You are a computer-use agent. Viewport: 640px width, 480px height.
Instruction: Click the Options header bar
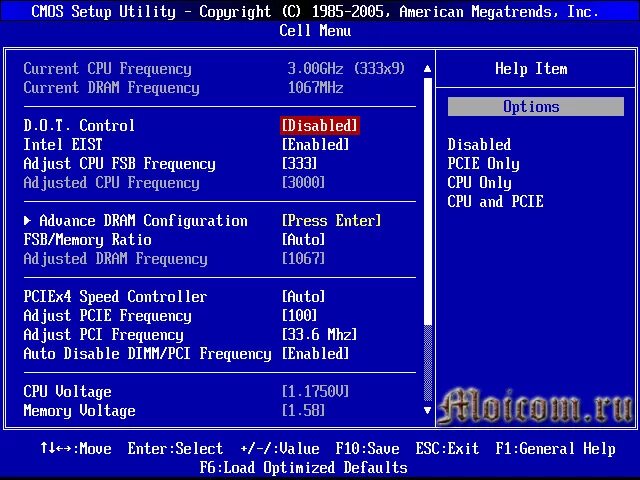[x=536, y=107]
